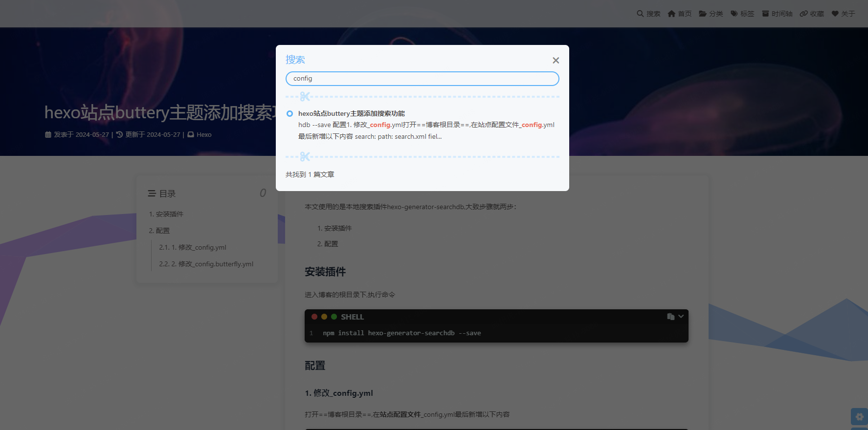Click the heart icon beside 关于
The width and height of the screenshot is (868, 430).
coord(835,14)
